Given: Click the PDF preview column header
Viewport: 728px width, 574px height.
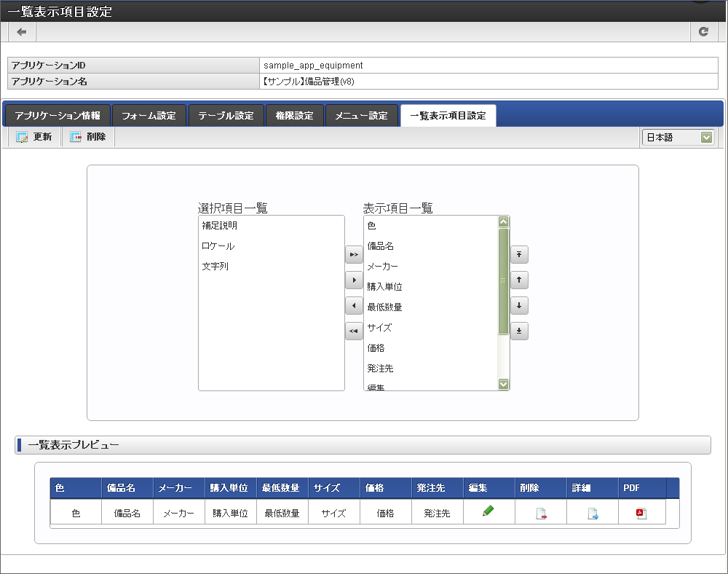Looking at the screenshot, I should (x=643, y=488).
